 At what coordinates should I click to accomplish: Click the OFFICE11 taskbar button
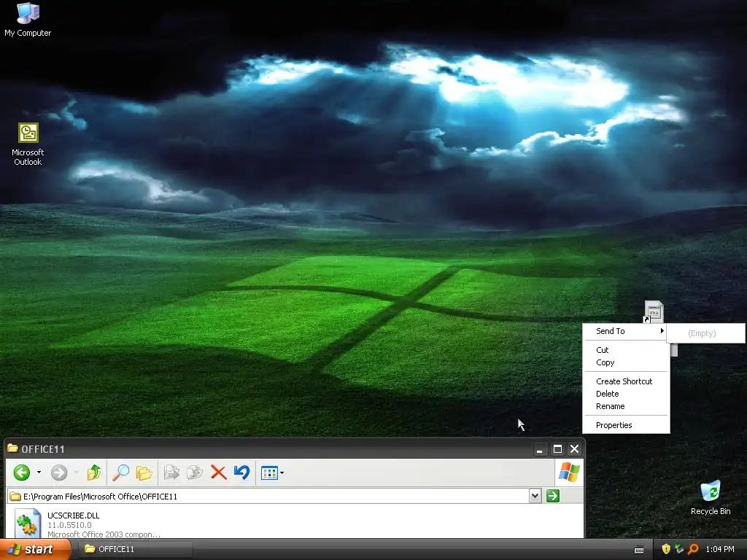(x=136, y=549)
